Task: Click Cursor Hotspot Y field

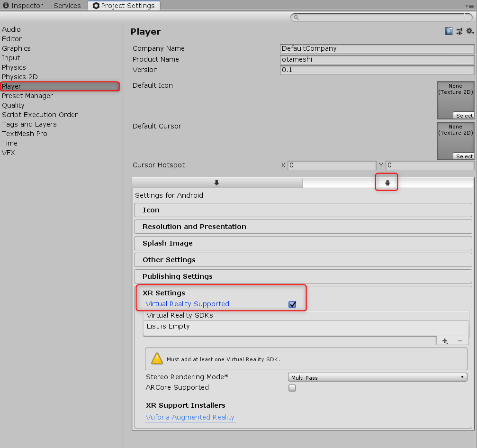Action: click(430, 165)
